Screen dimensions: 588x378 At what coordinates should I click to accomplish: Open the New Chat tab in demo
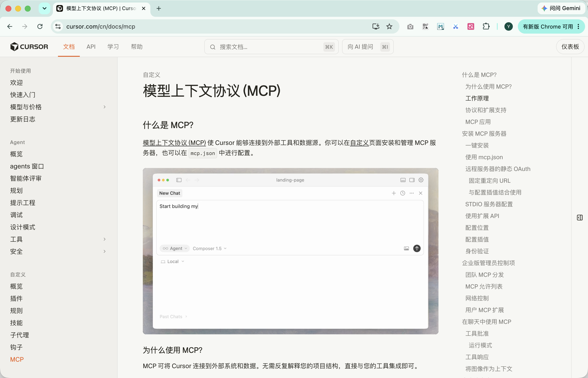point(170,193)
